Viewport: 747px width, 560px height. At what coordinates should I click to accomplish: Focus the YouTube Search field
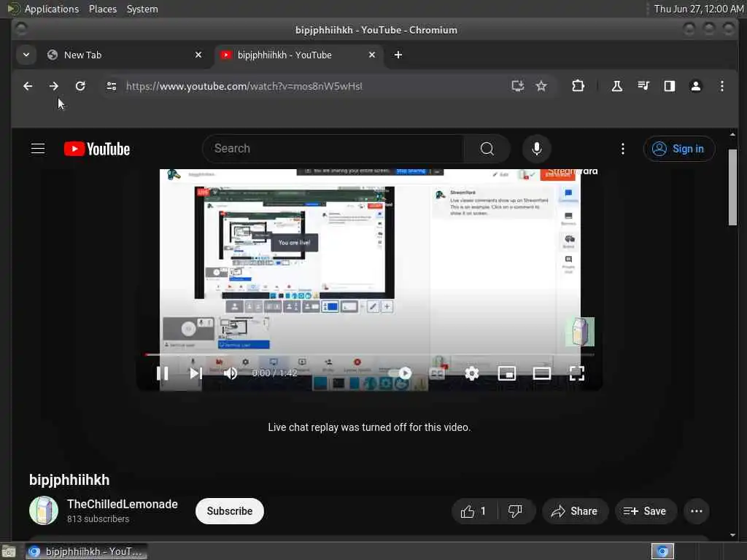click(333, 149)
